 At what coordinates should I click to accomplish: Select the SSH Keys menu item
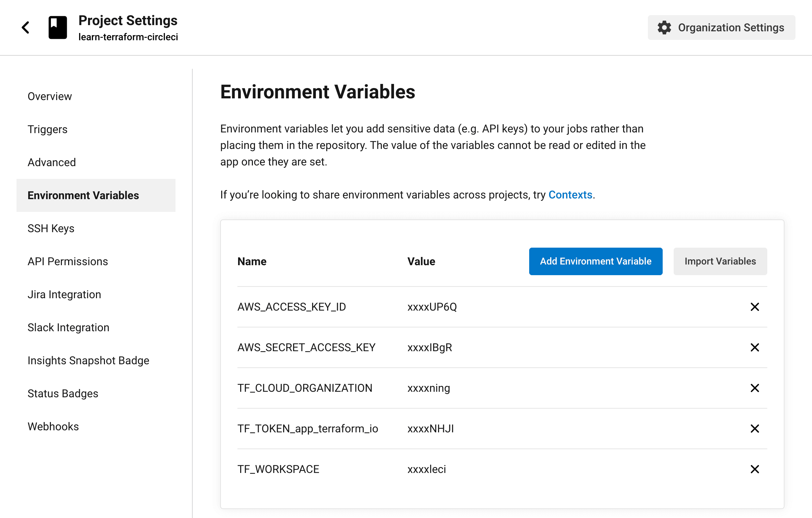(51, 228)
